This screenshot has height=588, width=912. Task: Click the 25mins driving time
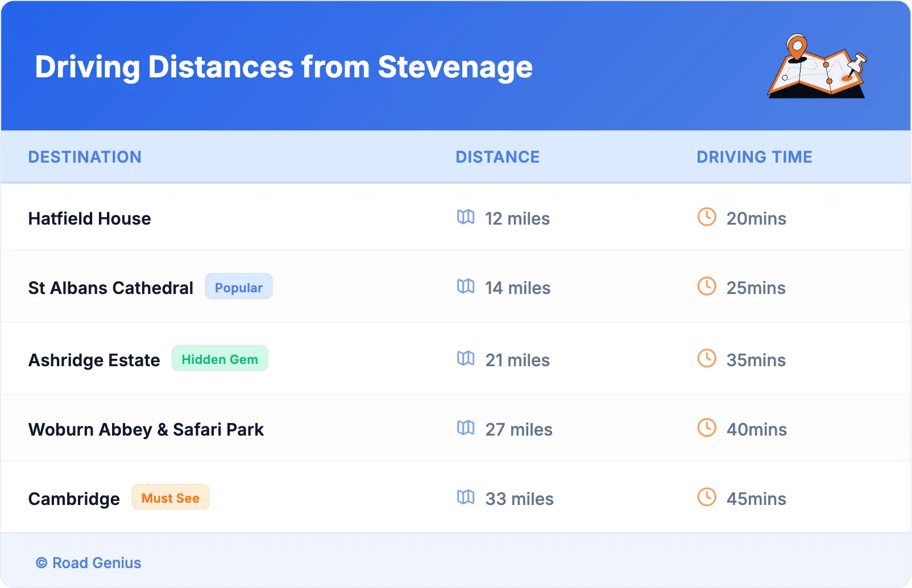coord(756,288)
